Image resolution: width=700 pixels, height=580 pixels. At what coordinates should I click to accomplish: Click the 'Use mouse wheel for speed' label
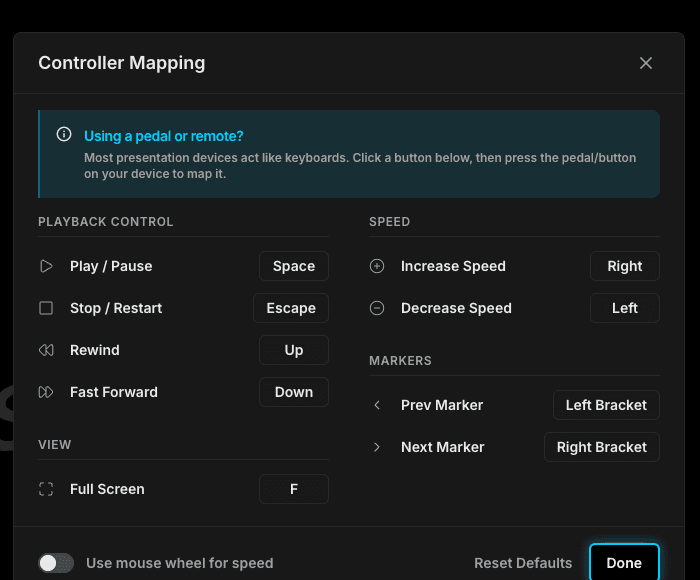tap(179, 563)
